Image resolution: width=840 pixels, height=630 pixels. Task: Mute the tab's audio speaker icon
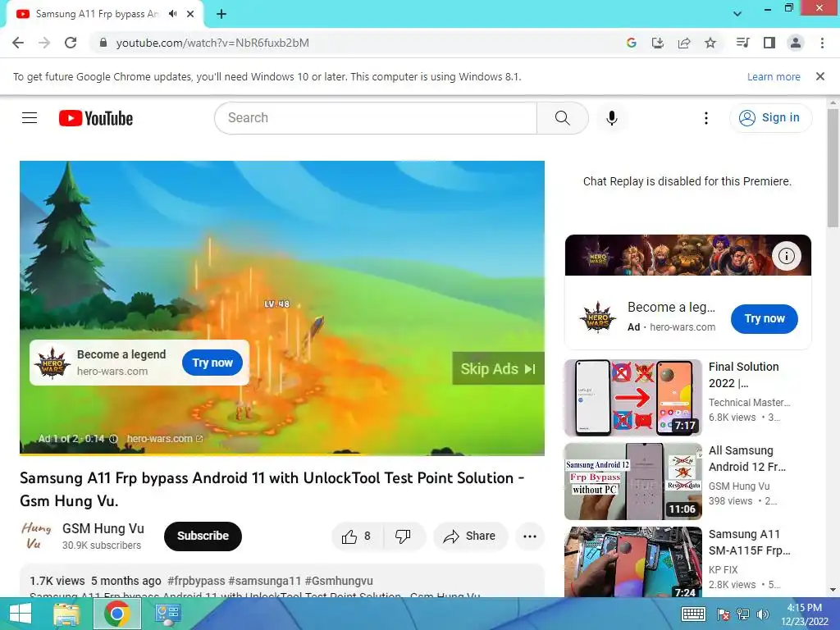tap(172, 14)
